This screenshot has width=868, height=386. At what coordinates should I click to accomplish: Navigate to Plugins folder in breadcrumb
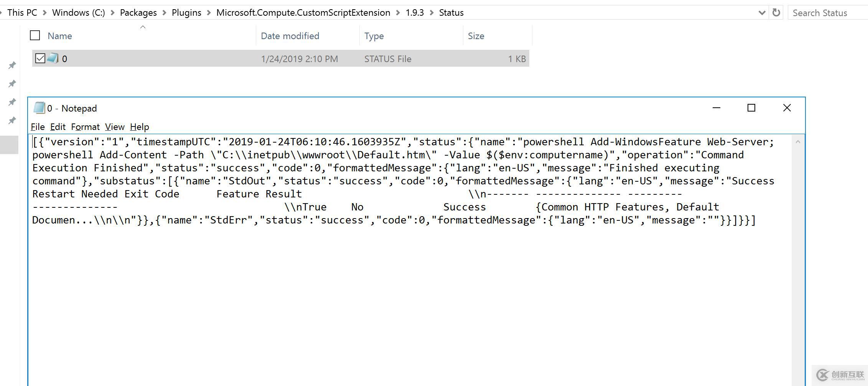click(186, 13)
